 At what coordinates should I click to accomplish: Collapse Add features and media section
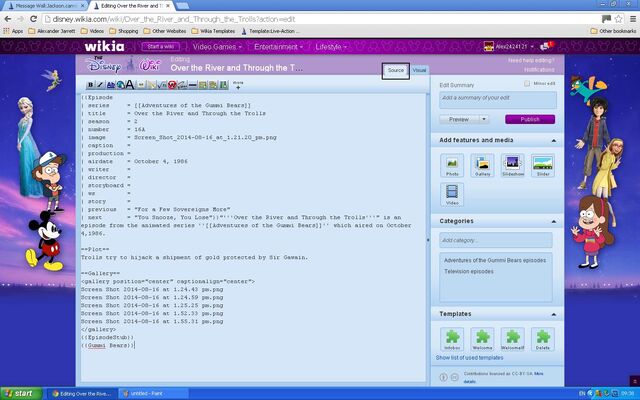click(x=553, y=140)
